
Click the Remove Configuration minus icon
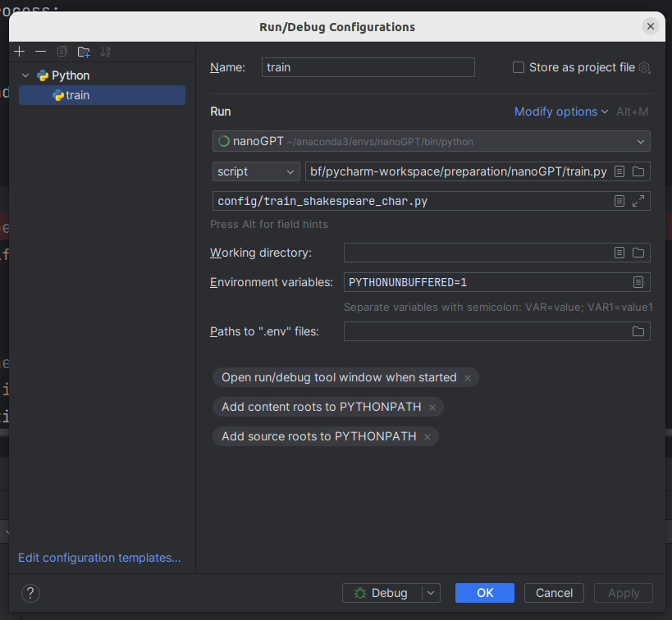pyautogui.click(x=40, y=52)
